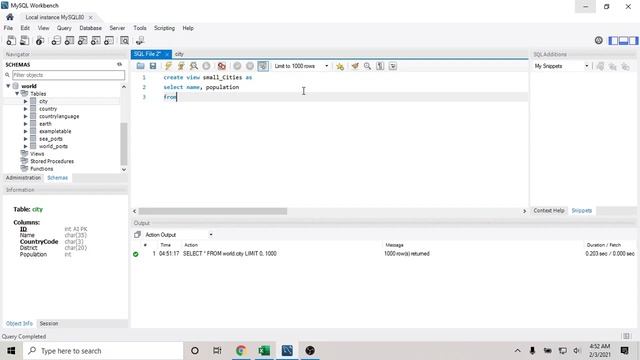The image size is (640, 360).
Task: Stop the executing query icon
Action: point(207,66)
